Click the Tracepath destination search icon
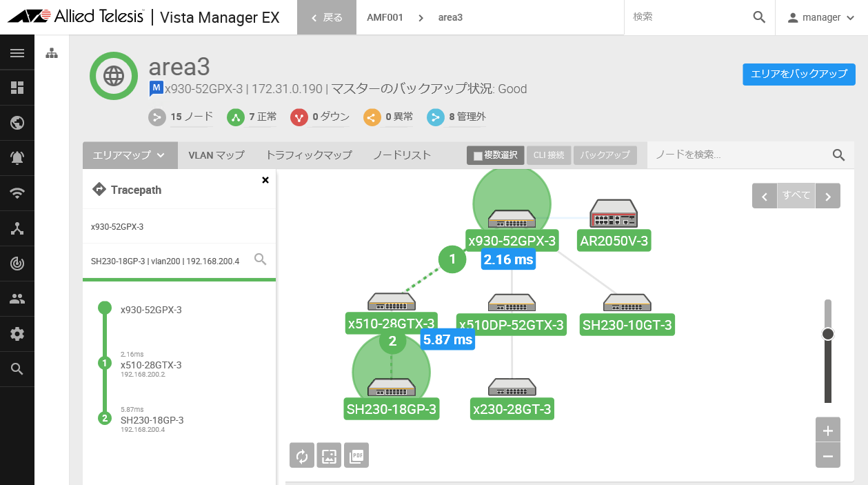868x485 pixels. 260,260
